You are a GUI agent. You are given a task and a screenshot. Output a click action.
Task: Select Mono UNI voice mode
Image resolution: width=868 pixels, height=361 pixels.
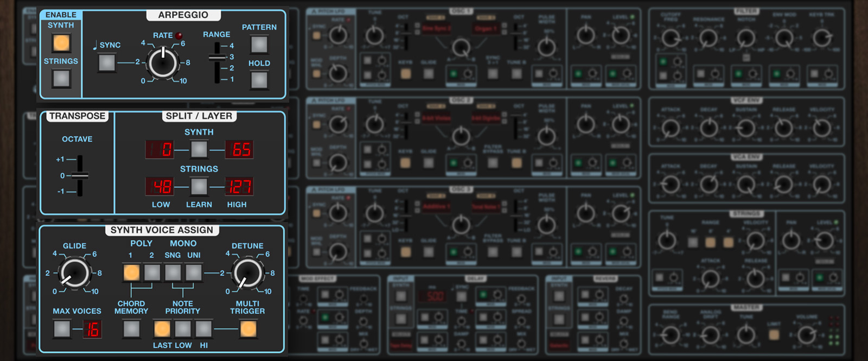point(194,273)
